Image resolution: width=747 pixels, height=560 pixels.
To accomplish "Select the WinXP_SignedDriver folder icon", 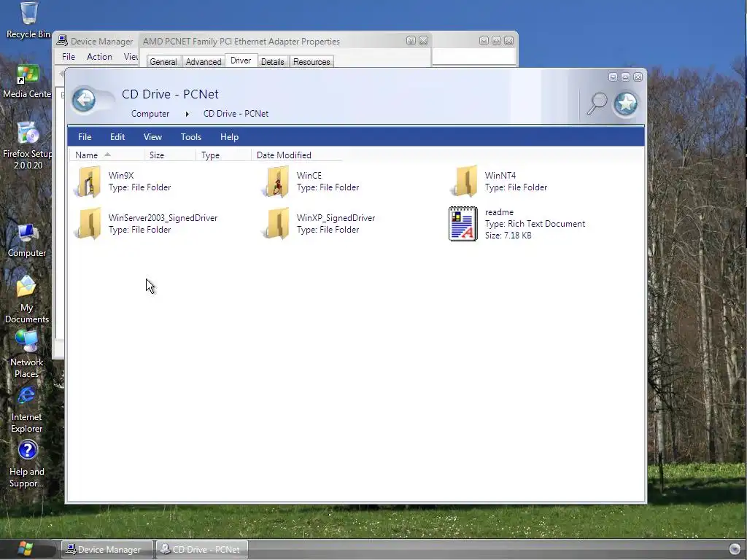I will tap(276, 223).
